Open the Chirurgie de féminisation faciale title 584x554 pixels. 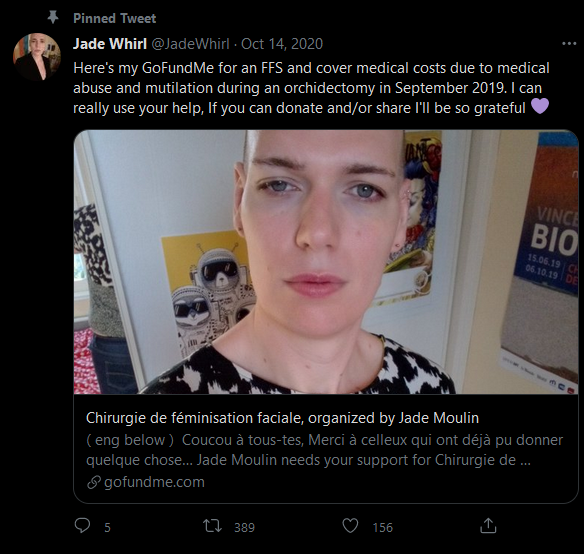click(x=282, y=418)
